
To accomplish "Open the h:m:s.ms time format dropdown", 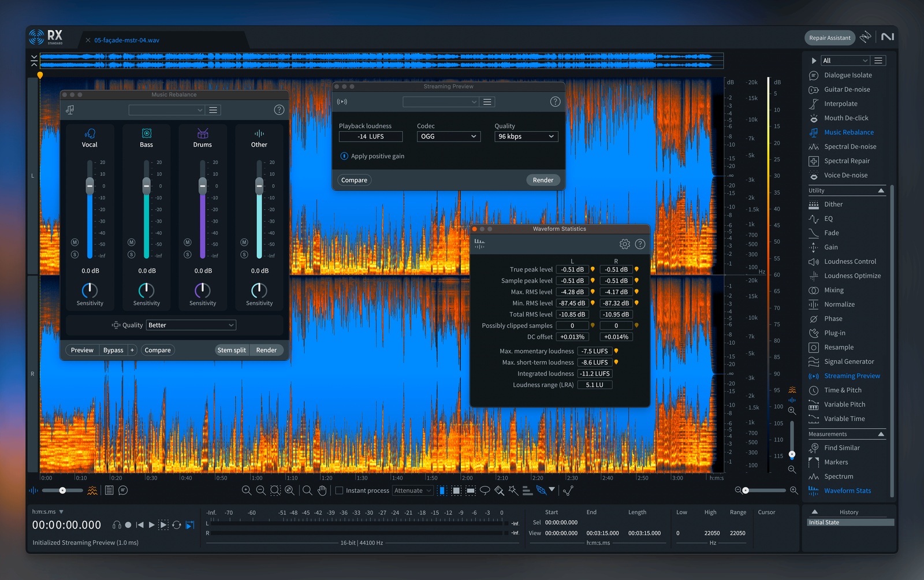I will [48, 512].
